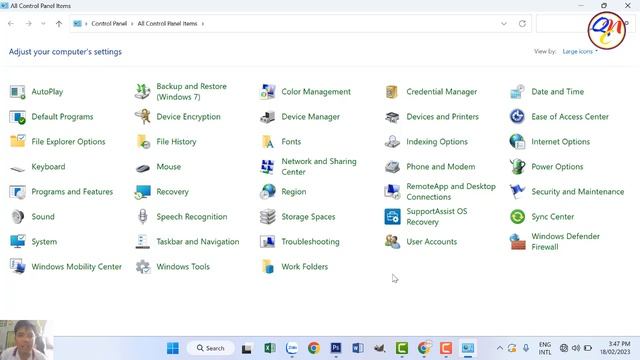Viewport: 640px width, 360px height.
Task: Open Windows Defender Firewall link
Action: click(x=565, y=242)
